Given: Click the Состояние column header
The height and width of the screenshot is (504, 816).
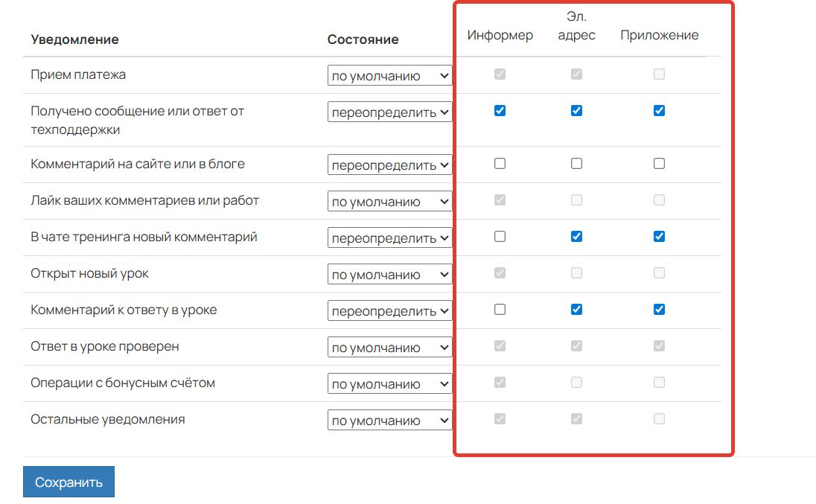Looking at the screenshot, I should pyautogui.click(x=363, y=39).
